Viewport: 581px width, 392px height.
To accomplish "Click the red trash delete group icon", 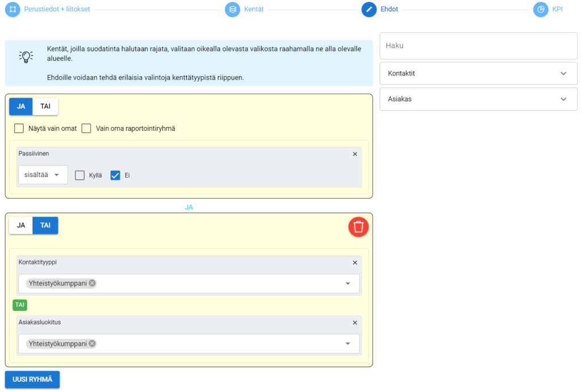I will [359, 227].
